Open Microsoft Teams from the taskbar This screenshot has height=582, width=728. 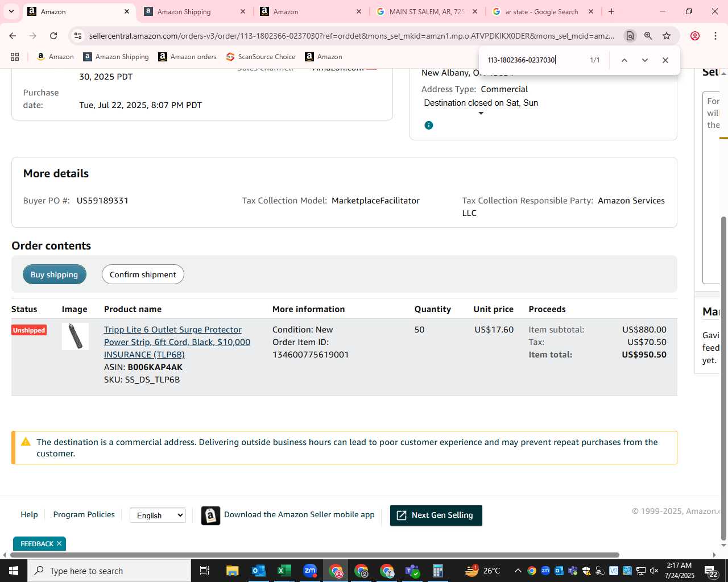click(x=412, y=571)
